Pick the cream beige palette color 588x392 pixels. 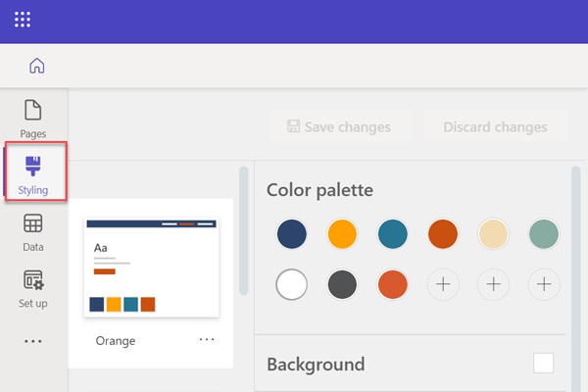pos(494,234)
